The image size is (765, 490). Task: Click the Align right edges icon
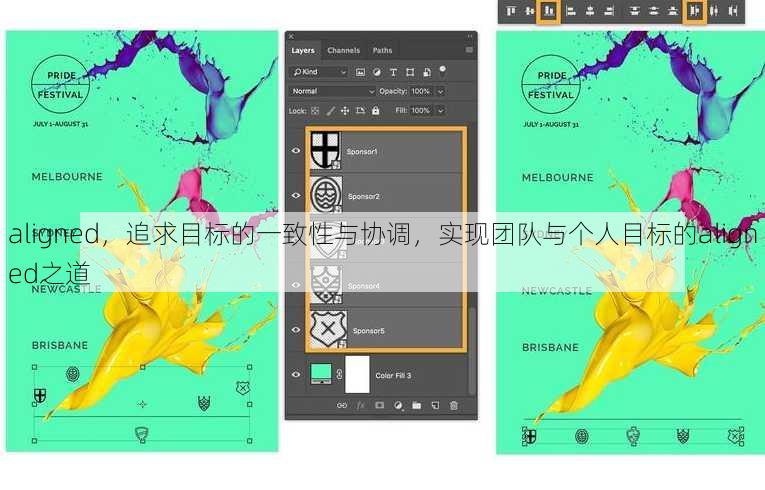(x=609, y=11)
